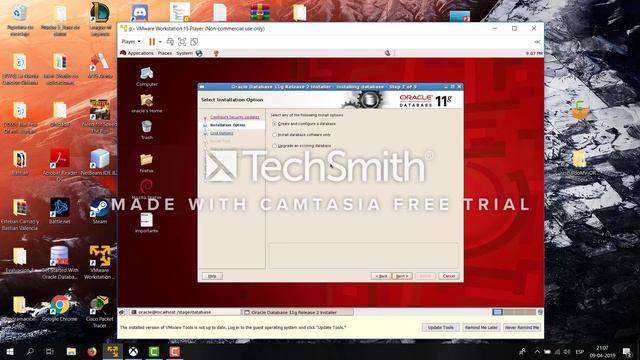
Task: Open Firefox from the Windows taskbar
Action: [x=92, y=351]
